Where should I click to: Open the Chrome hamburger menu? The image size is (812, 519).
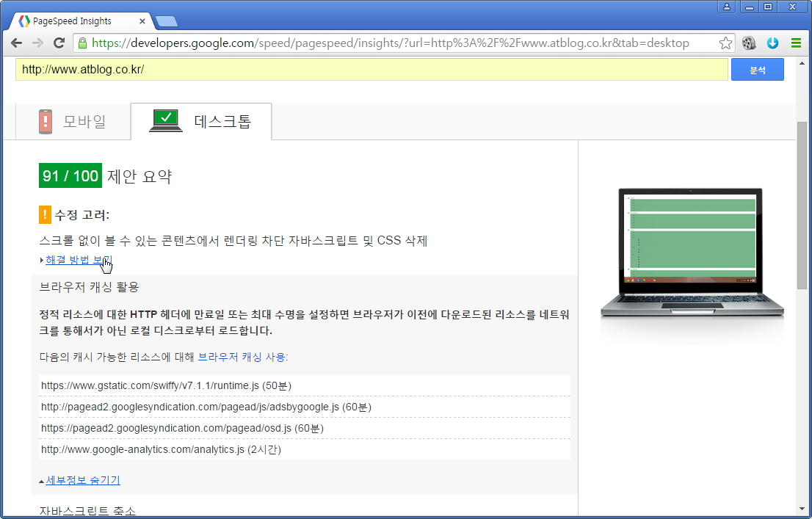pyautogui.click(x=796, y=43)
